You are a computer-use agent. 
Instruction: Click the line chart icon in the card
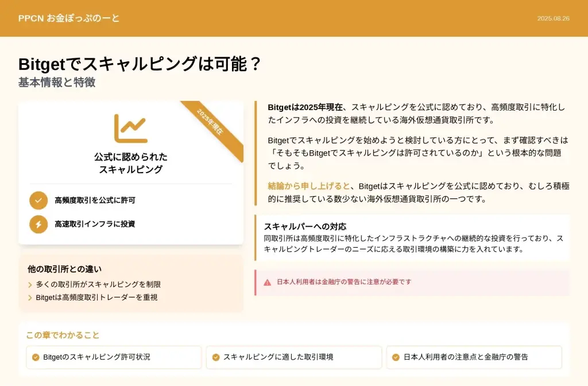130,128
